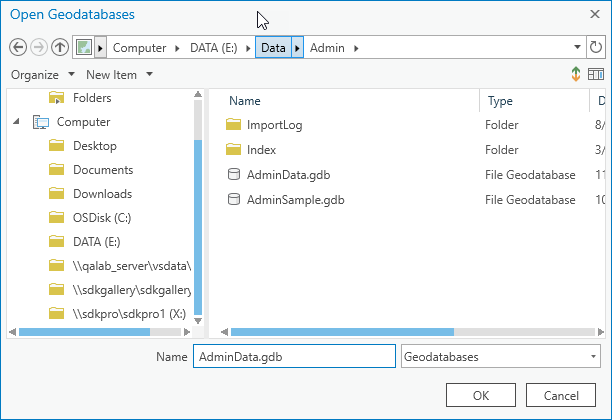This screenshot has height=420, width=612.
Task: Click DATA (E:) in the breadcrumb path
Action: coord(213,48)
